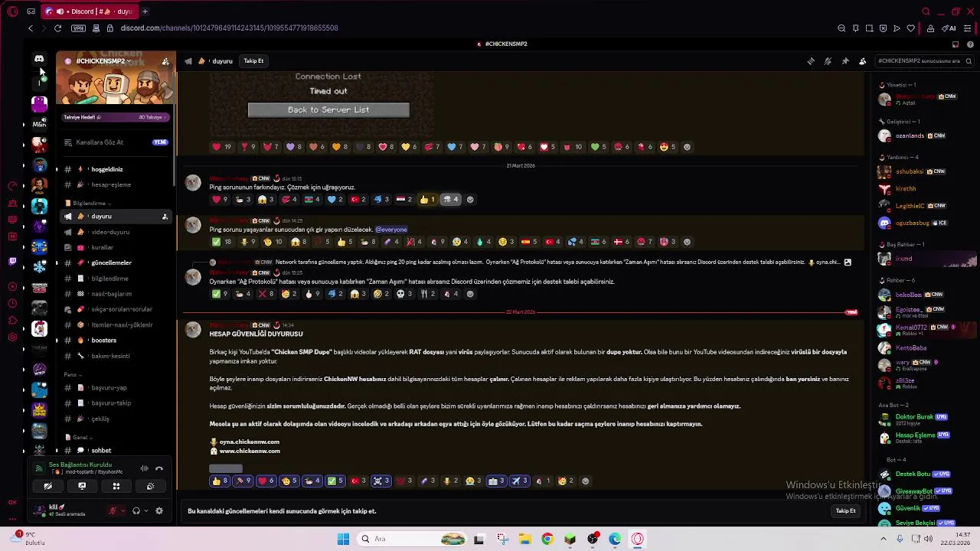The height and width of the screenshot is (551, 980).
Task: Show pinned messages in duyuru channel
Action: click(x=845, y=61)
